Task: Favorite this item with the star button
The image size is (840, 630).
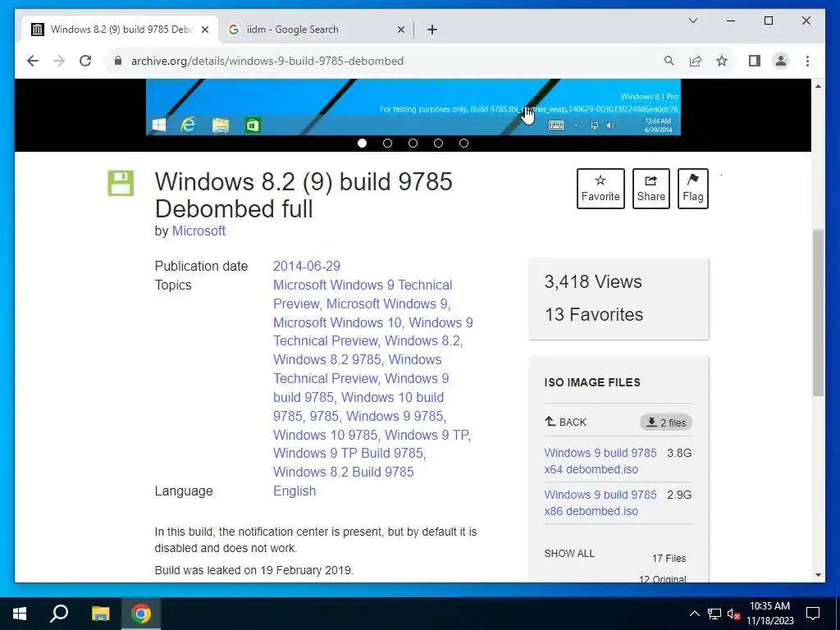Action: click(x=600, y=189)
